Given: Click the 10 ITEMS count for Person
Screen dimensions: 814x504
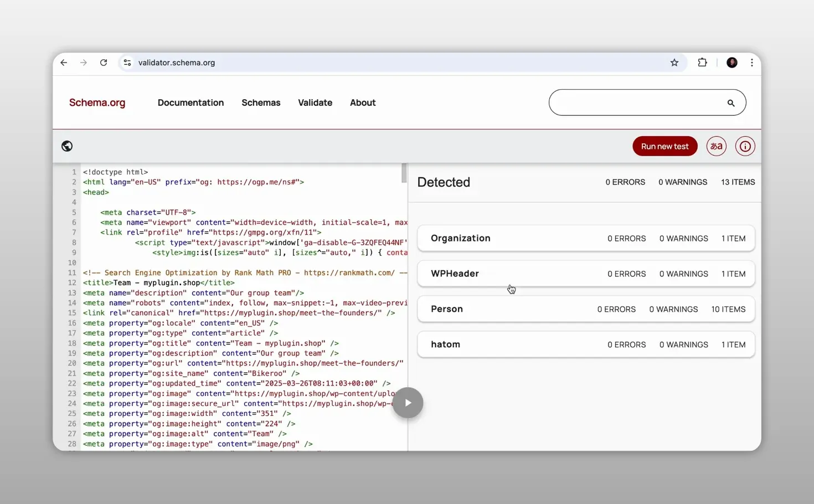Looking at the screenshot, I should tap(728, 309).
